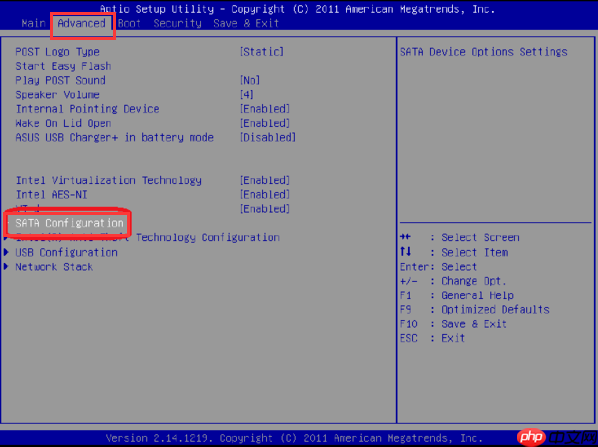Expand the Network Stack arrow

click(6, 267)
